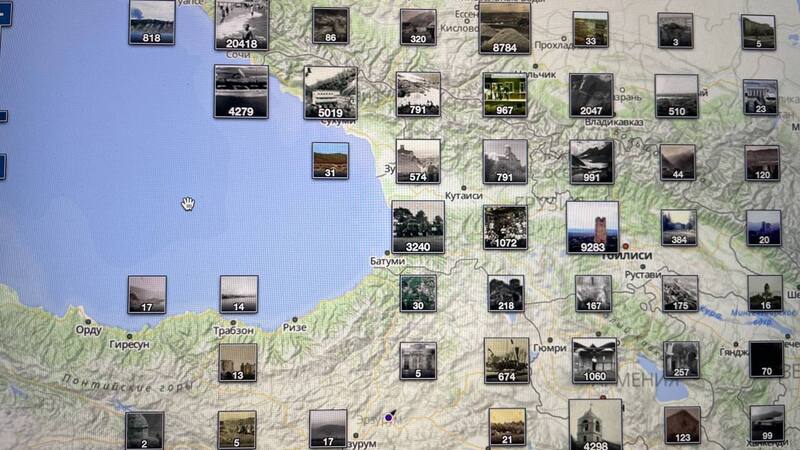Open the cluster labeled 2047
Screen dimensions: 800x450
pyautogui.click(x=591, y=95)
